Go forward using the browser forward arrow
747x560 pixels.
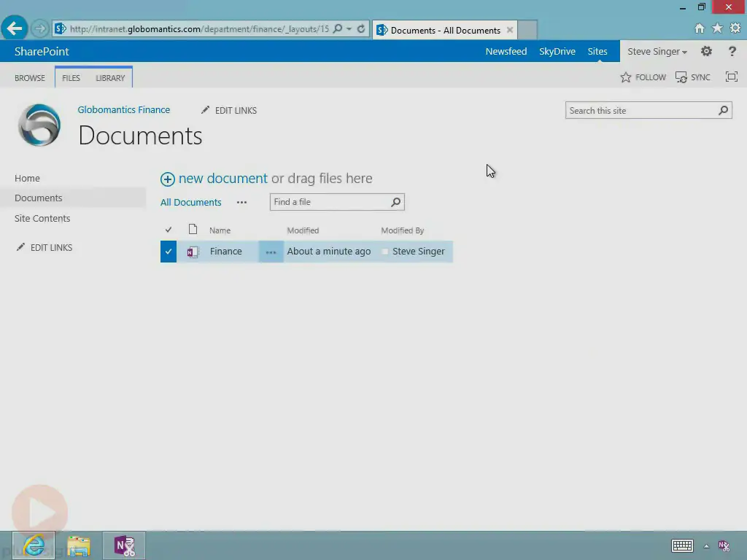(x=40, y=28)
